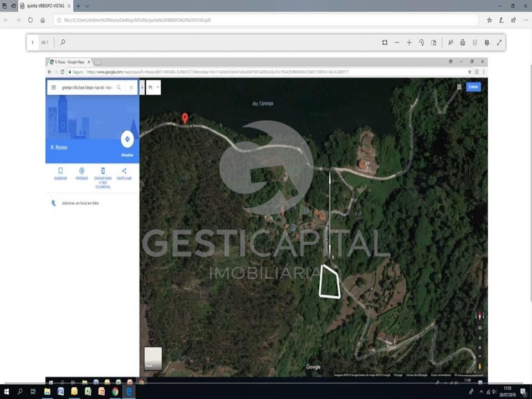
Task: Toggle PDF full screen mode
Action: [x=499, y=43]
